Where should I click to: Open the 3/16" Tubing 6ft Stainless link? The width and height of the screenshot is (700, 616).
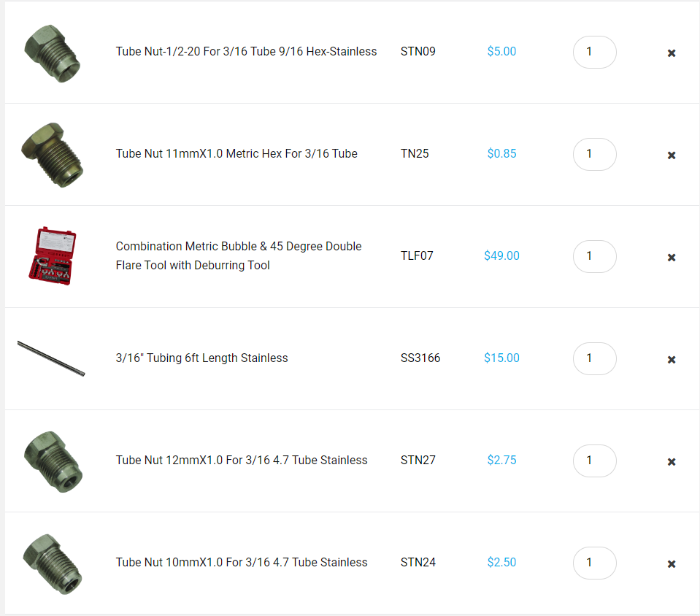[201, 358]
